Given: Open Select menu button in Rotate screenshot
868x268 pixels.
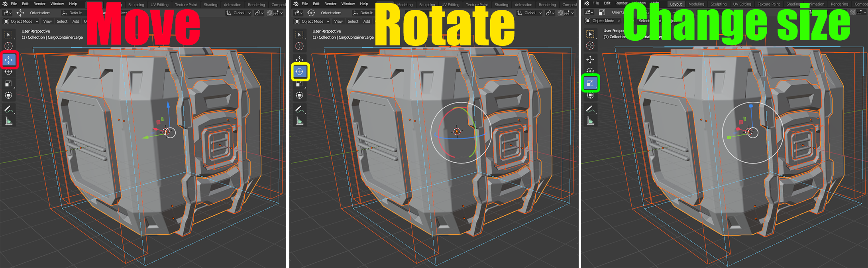Looking at the screenshot, I should pos(353,21).
